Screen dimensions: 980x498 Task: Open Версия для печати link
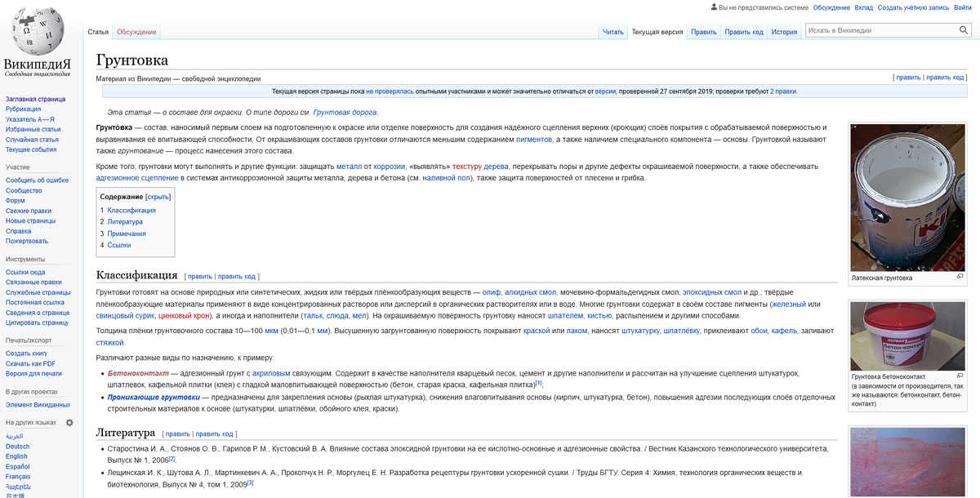pos(33,374)
